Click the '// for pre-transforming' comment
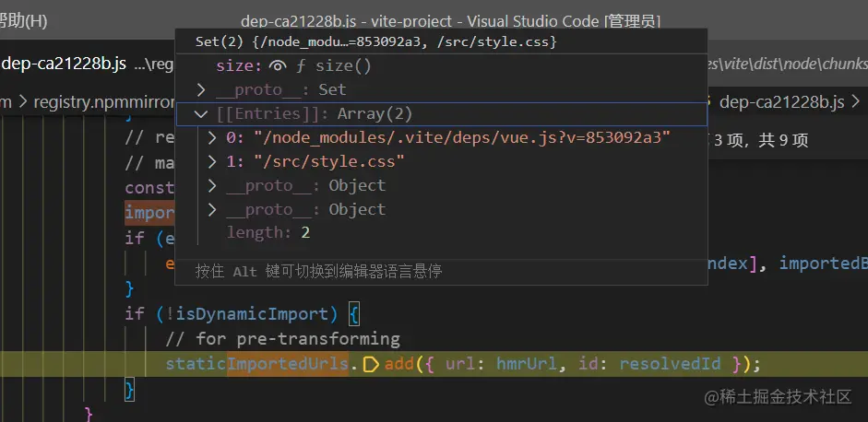 [282, 338]
